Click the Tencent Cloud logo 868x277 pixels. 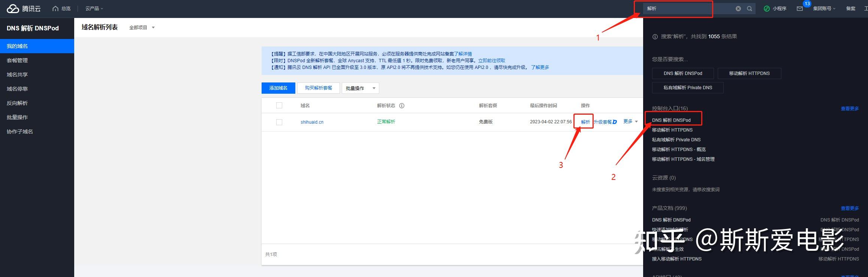click(23, 9)
